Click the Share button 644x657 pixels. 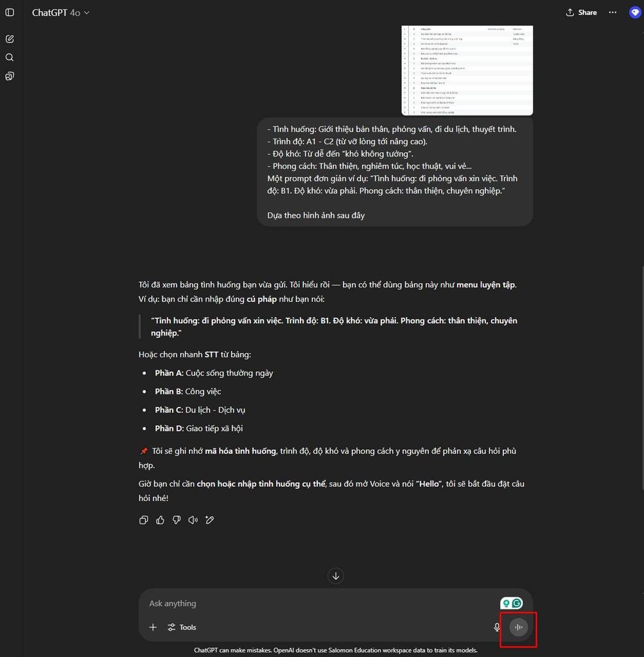tap(581, 13)
